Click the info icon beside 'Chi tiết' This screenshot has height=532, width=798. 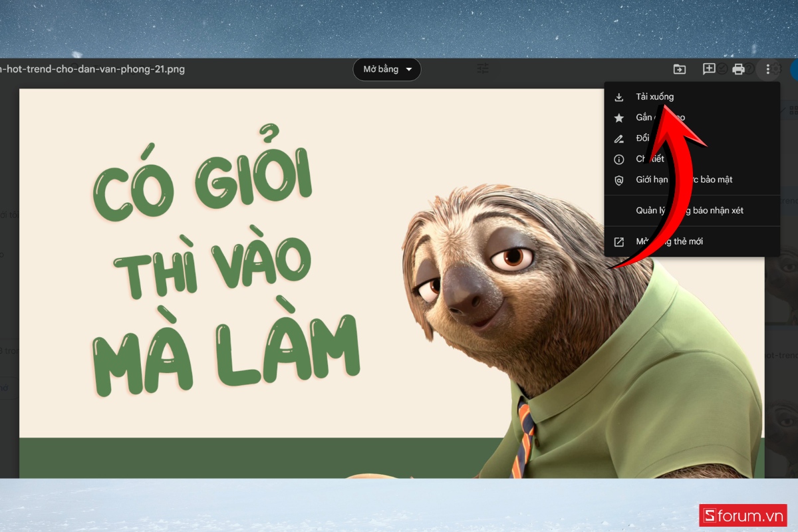pos(618,159)
